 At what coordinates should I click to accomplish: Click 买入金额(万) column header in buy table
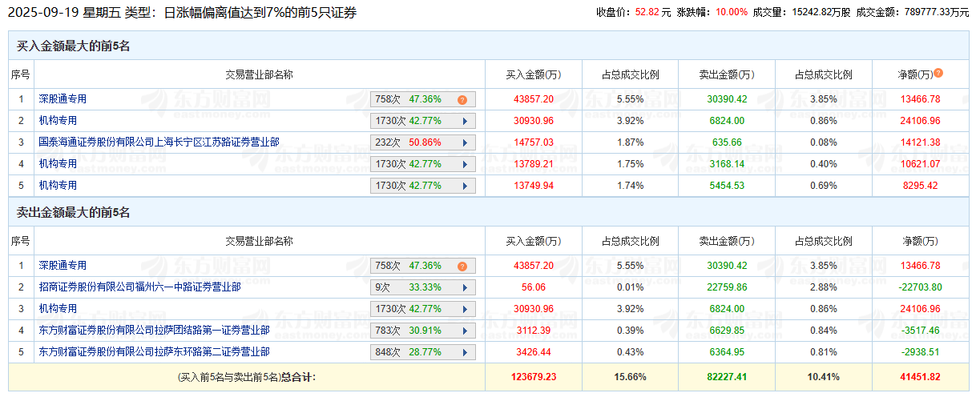(x=534, y=74)
